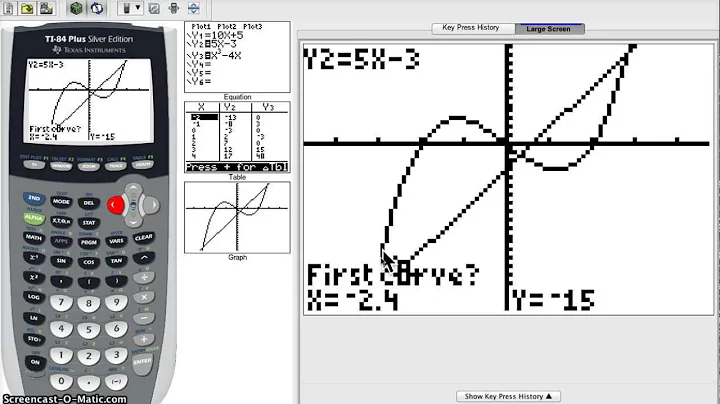Click the number 7 key

pos(61,302)
